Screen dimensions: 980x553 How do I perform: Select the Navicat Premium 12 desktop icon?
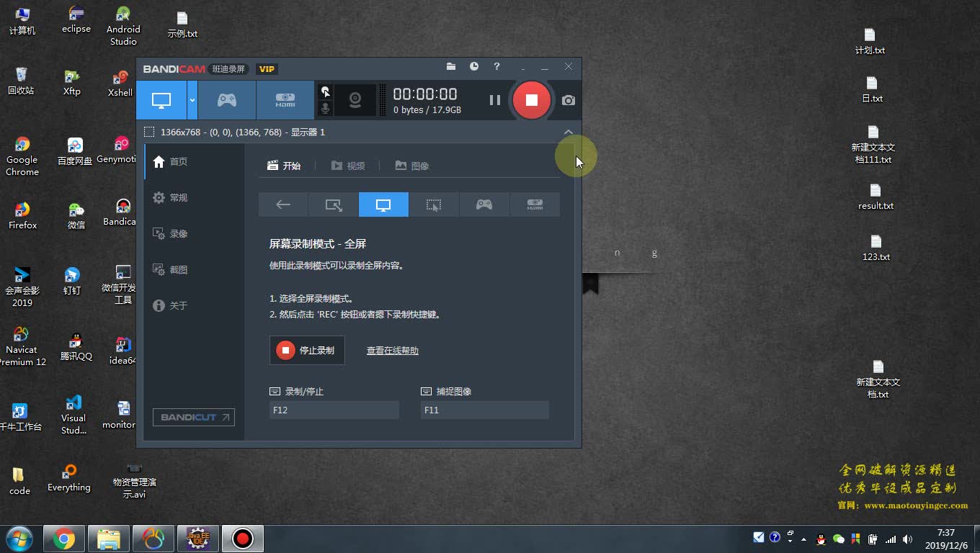coord(22,346)
